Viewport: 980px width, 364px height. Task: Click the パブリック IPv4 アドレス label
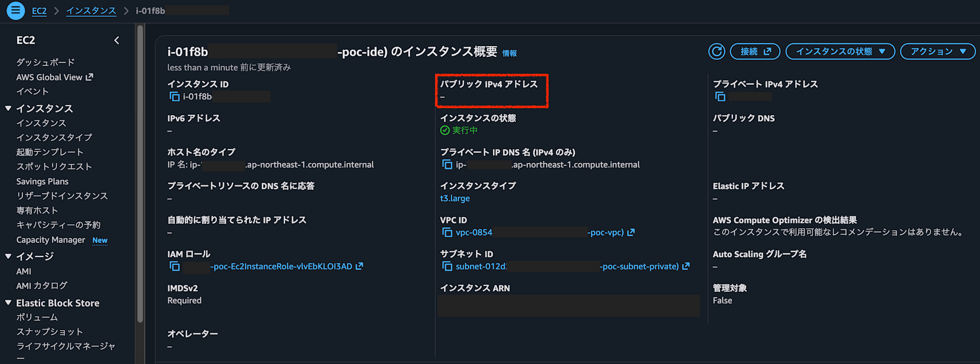489,84
